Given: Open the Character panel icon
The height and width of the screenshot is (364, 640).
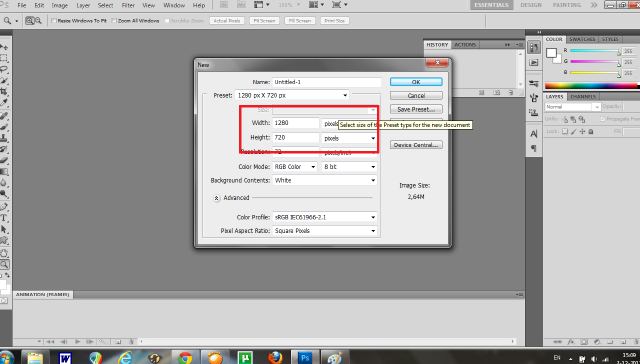Looking at the screenshot, I should (x=534, y=134).
